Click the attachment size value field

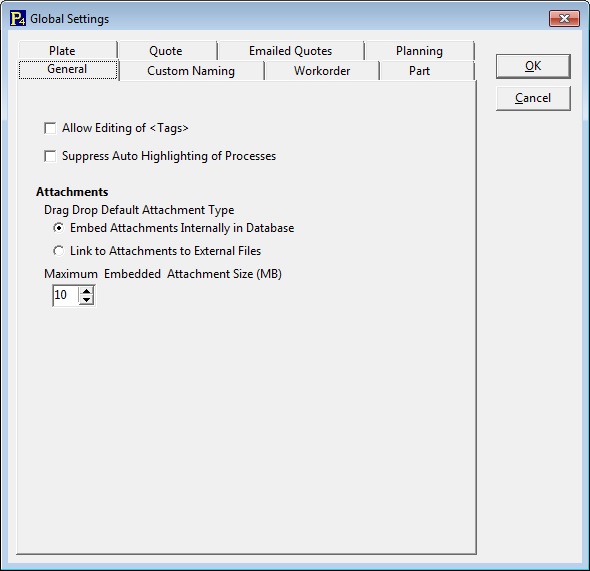66,295
